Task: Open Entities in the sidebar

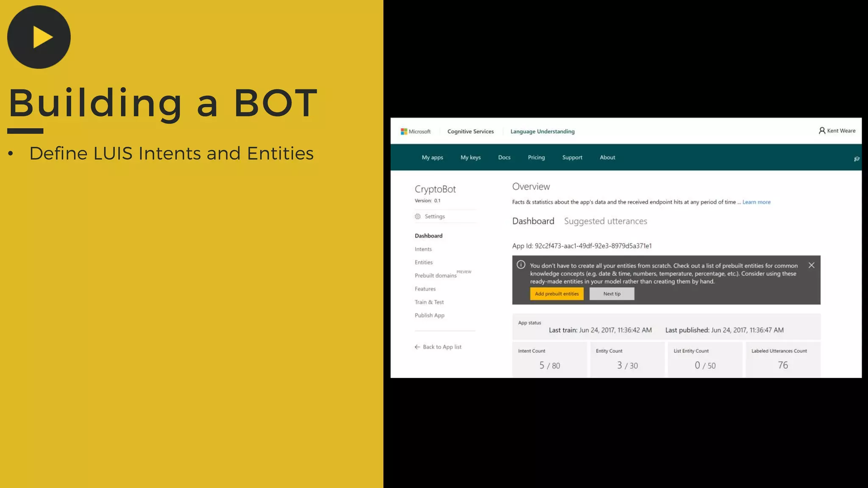Action: (423, 262)
